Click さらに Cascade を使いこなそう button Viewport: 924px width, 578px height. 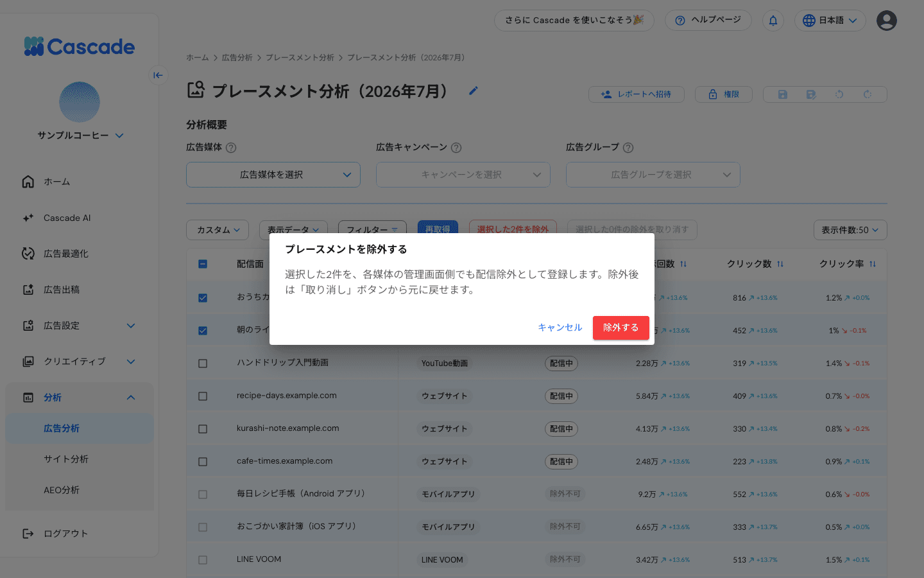[574, 21]
